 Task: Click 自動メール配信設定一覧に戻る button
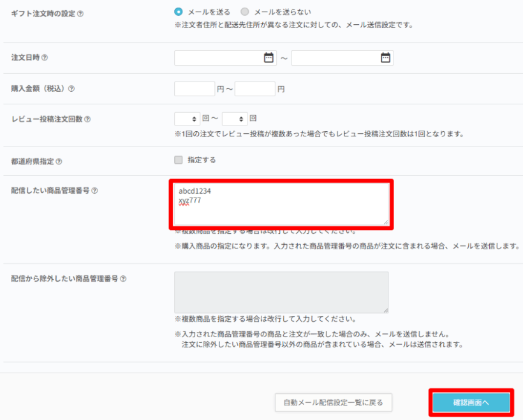(333, 403)
